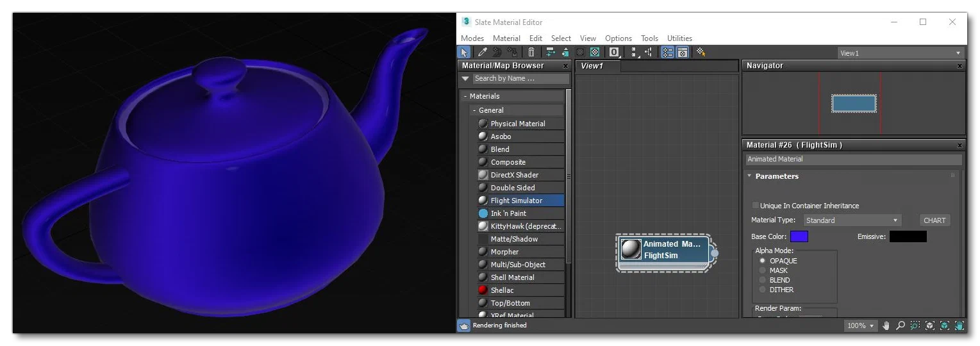Image resolution: width=980 pixels, height=346 pixels.
Task: Open the Emissive color swatch picker
Action: pyautogui.click(x=908, y=236)
